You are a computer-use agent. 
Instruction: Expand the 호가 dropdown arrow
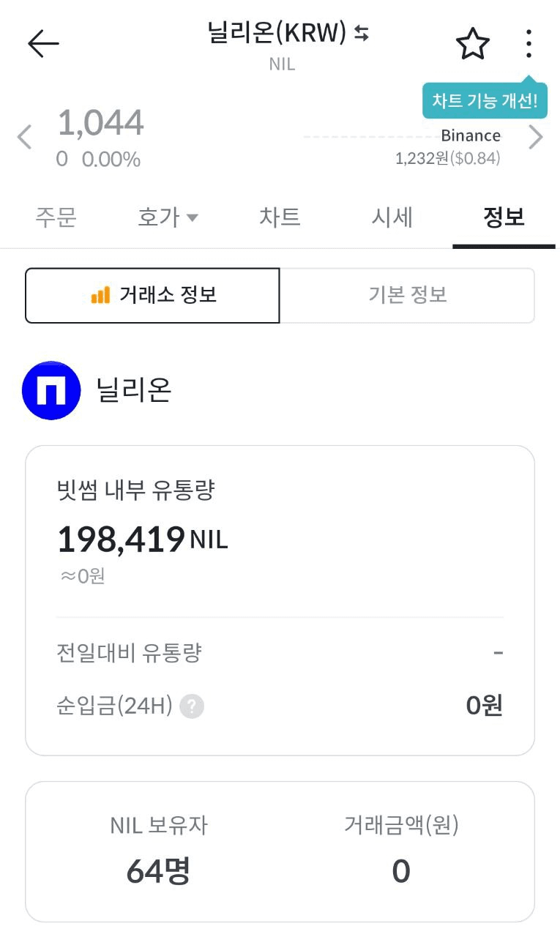192,217
